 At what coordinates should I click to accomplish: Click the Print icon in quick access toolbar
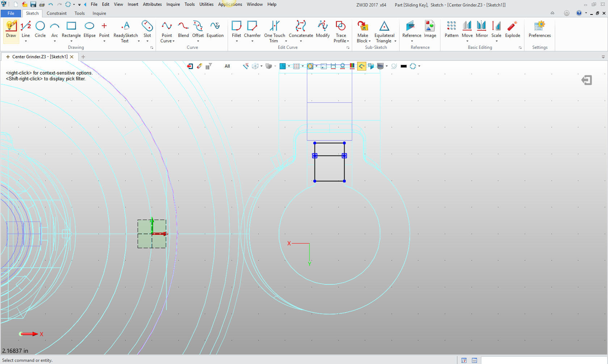tap(42, 4)
